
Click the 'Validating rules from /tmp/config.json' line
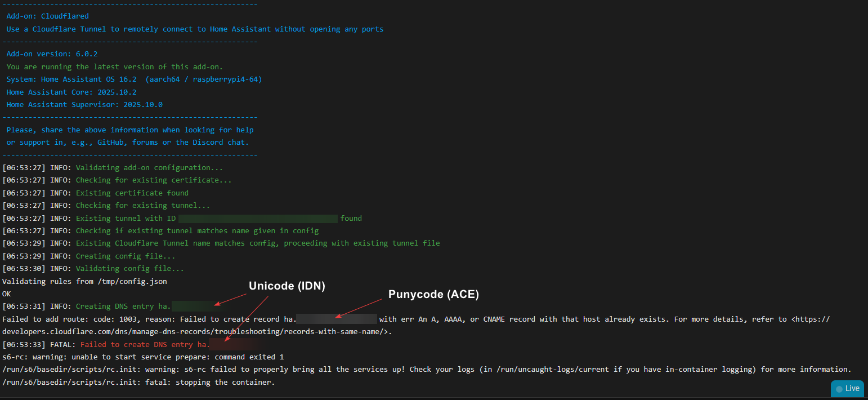point(84,281)
